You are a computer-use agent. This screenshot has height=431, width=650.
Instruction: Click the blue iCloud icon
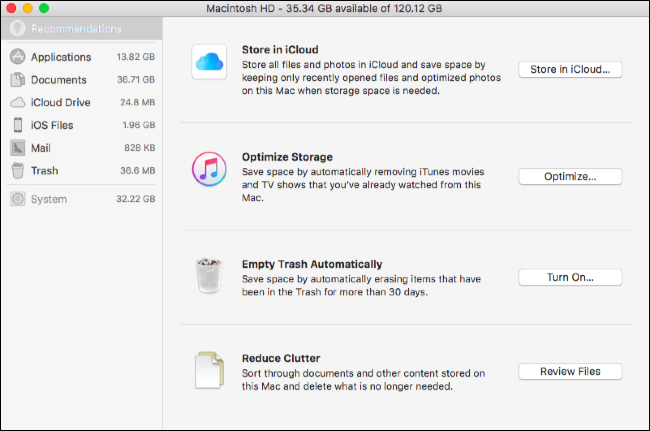209,62
